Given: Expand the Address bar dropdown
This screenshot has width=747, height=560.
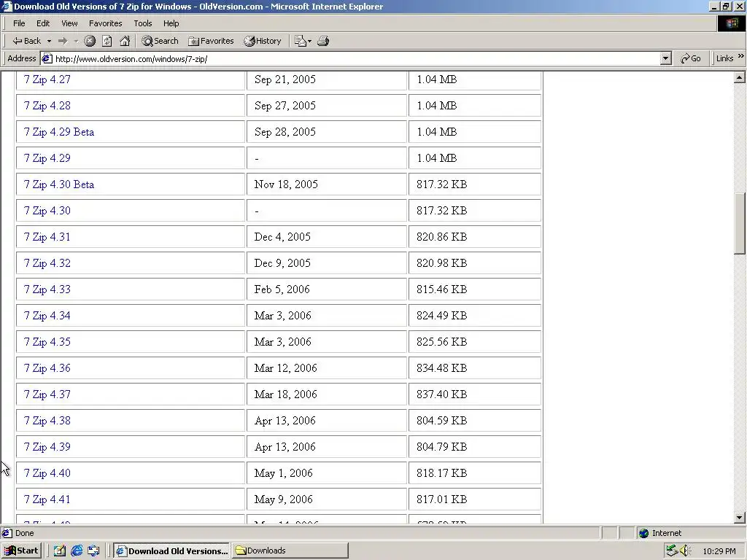Looking at the screenshot, I should 666,58.
